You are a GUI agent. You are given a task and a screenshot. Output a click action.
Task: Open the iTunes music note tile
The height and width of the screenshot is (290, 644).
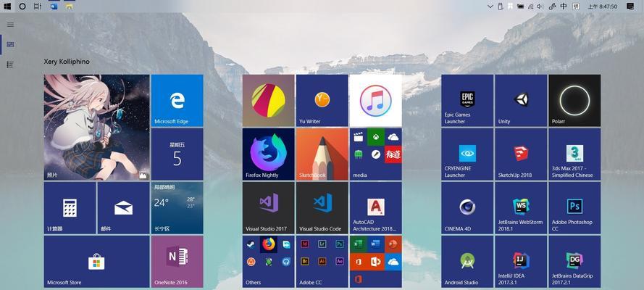(375, 100)
